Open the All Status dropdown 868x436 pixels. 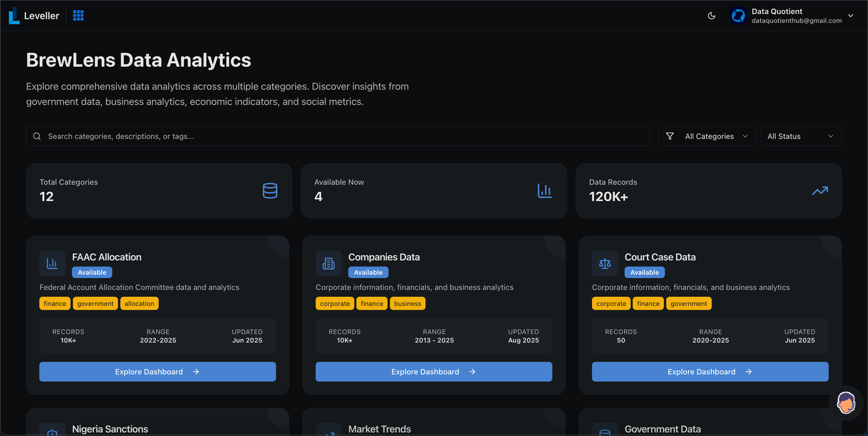click(800, 136)
